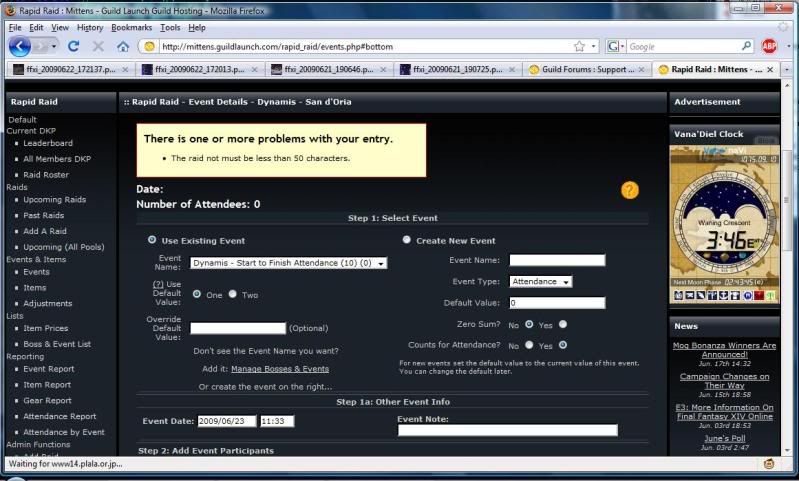Click the Event Note input field
Viewport: 799px width, 481px height.
click(x=508, y=431)
